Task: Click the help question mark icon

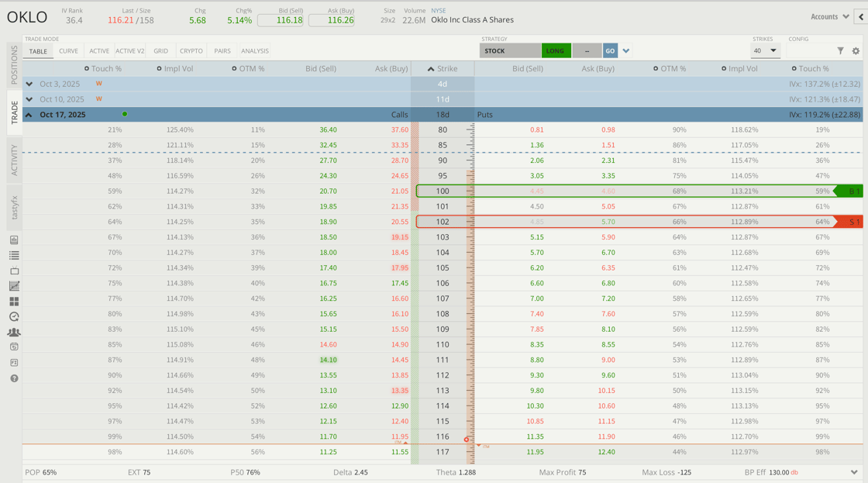Action: (14, 378)
